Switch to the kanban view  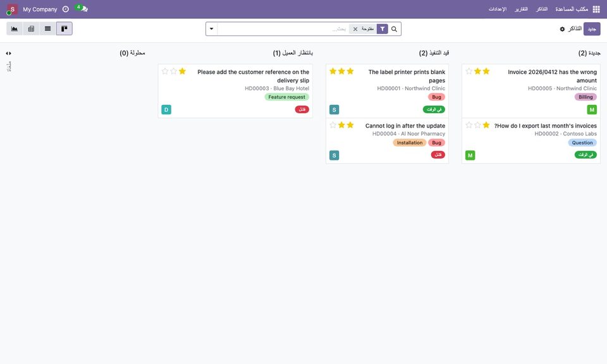point(64,28)
